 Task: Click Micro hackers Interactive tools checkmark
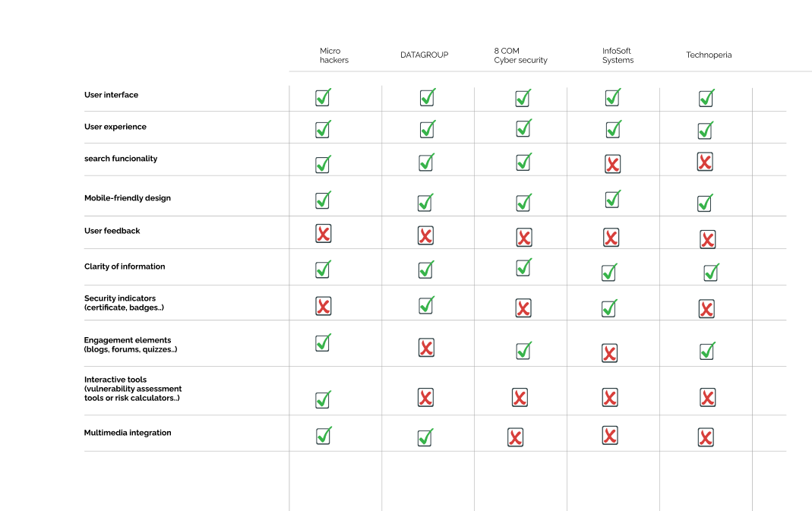pyautogui.click(x=323, y=400)
